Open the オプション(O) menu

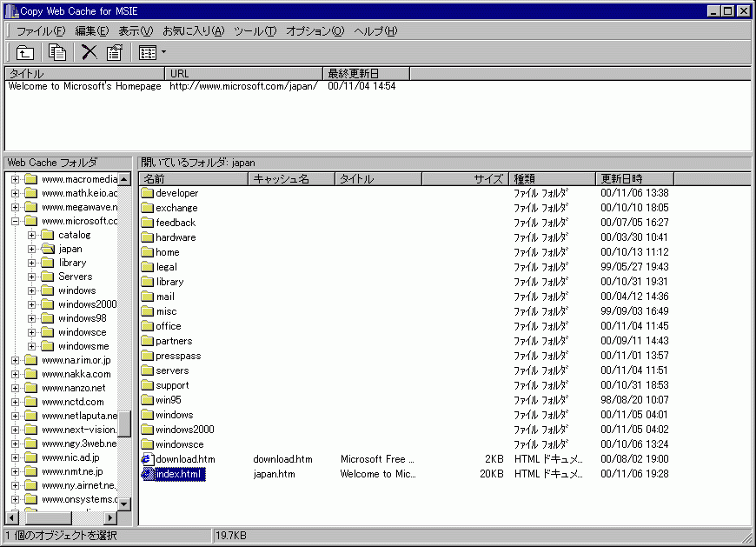[315, 31]
